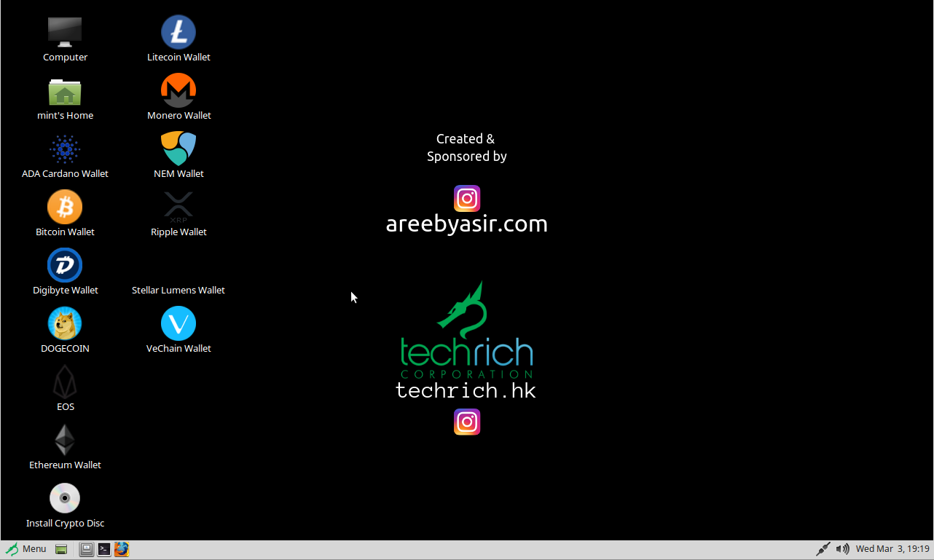Screen dimensions: 934x560
Task: Launch the terminal from the panel
Action: tap(104, 549)
